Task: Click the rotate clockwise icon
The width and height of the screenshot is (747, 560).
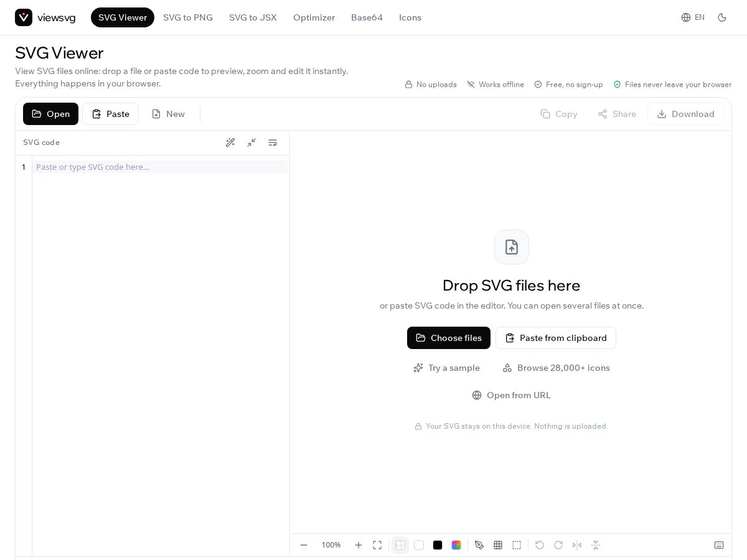Action: coord(558,545)
